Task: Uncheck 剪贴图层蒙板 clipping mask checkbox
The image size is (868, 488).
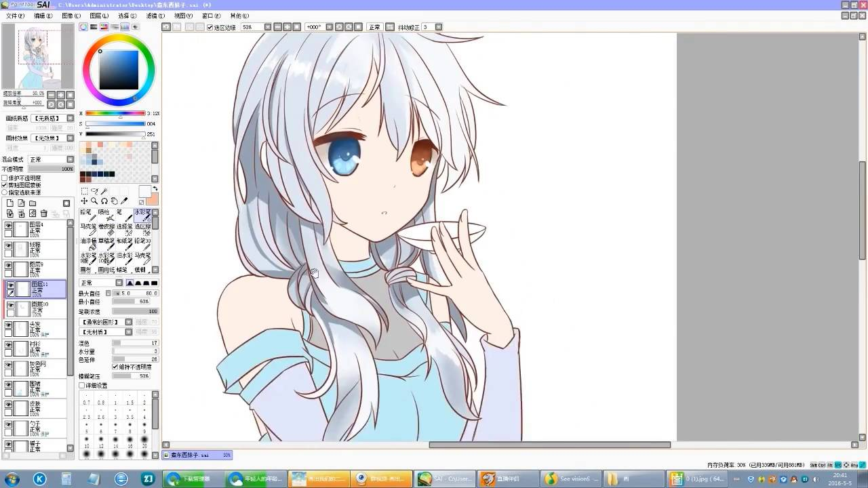Action: [x=5, y=185]
